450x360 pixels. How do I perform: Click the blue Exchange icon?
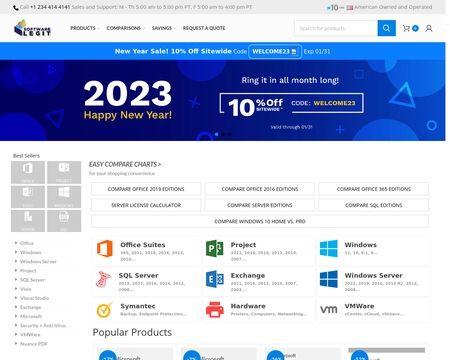coord(215,279)
